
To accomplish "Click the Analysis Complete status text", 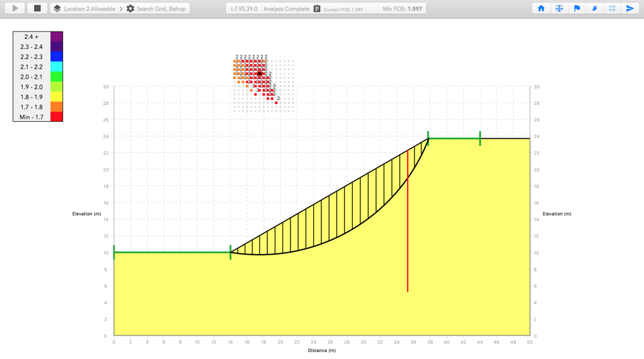I will pyautogui.click(x=286, y=9).
